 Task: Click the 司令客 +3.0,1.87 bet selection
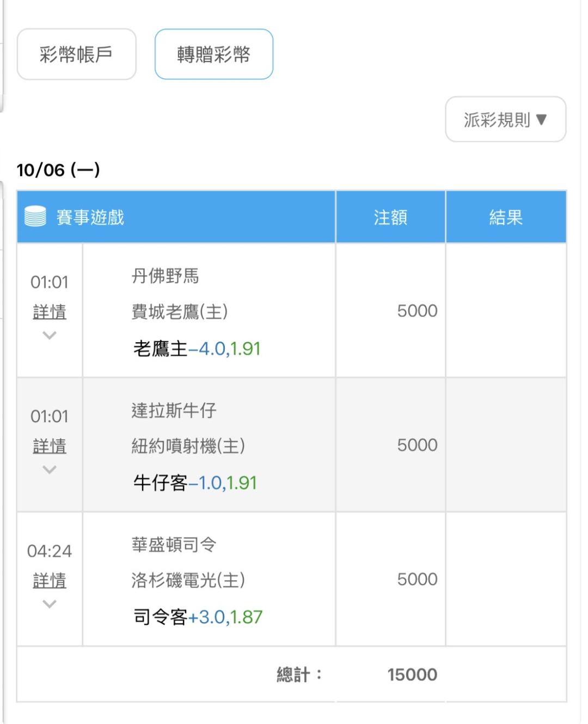tap(198, 617)
